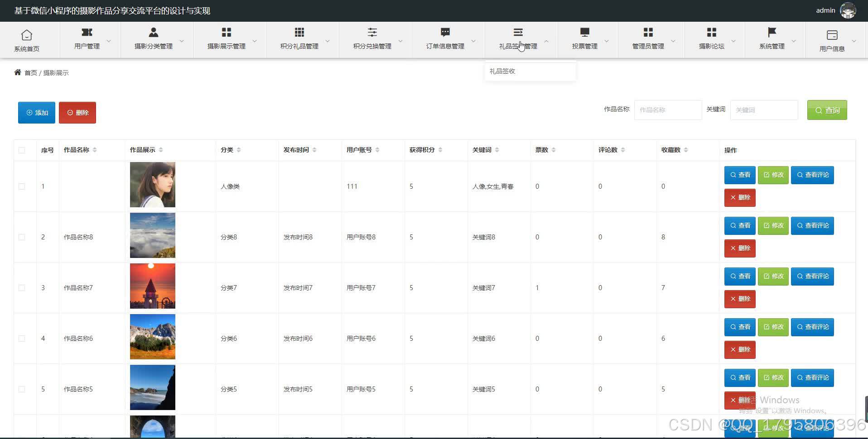Image resolution: width=868 pixels, height=439 pixels.
Task: Expand the 用户管理 menu chevron
Action: click(109, 41)
